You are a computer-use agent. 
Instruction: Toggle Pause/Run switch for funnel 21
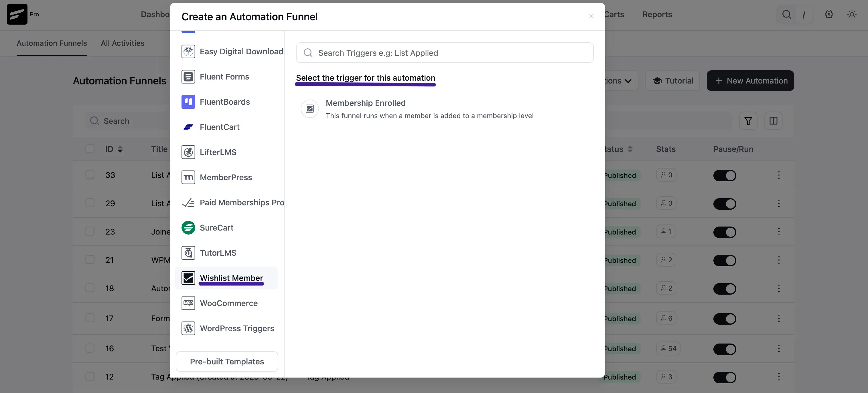tap(725, 260)
